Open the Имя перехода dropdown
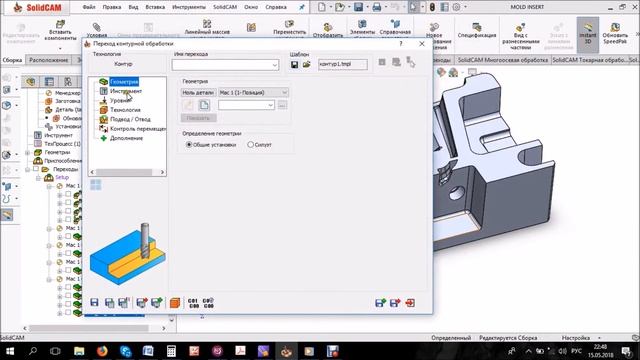This screenshot has height=360, width=640. [275, 64]
